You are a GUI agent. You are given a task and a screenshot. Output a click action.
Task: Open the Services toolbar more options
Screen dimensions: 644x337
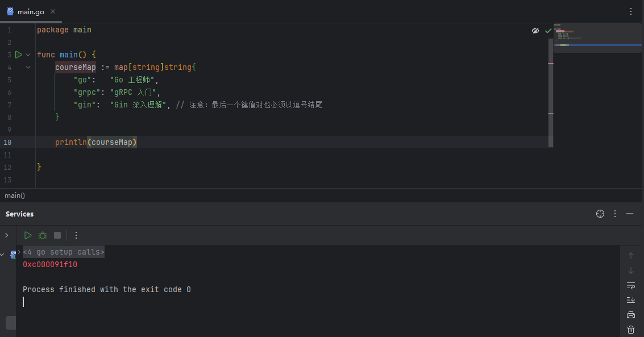(x=76, y=235)
